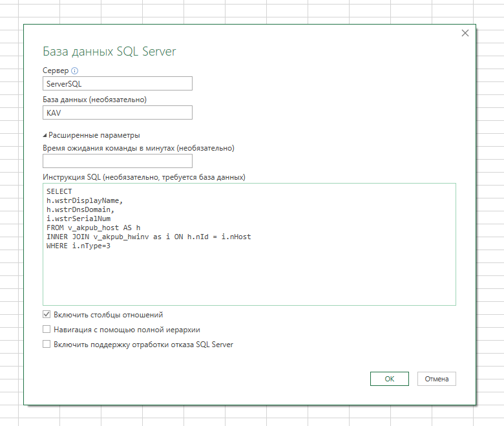Enable Навигация с помощью полной иерархии
This screenshot has width=504, height=426.
pos(47,329)
